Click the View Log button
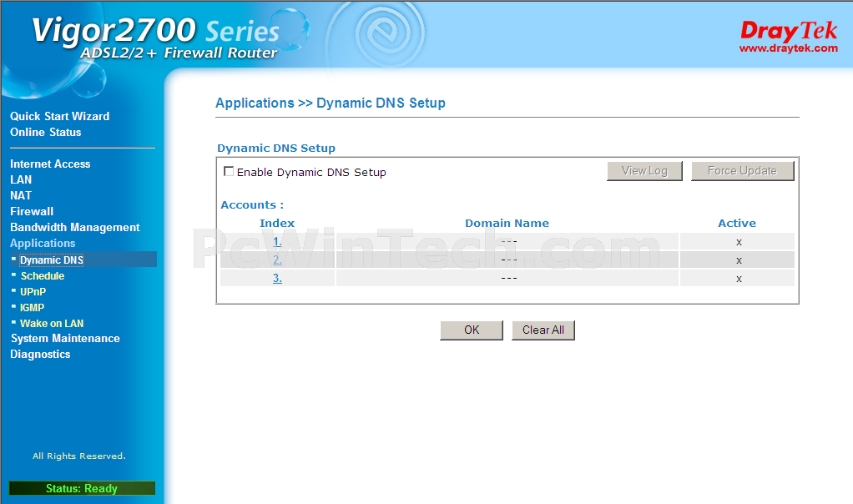This screenshot has height=504, width=853. 644,171
